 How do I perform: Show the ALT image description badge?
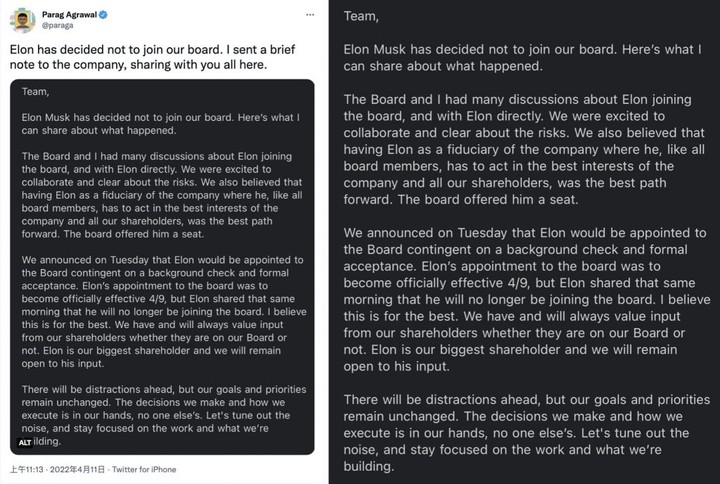click(x=24, y=441)
